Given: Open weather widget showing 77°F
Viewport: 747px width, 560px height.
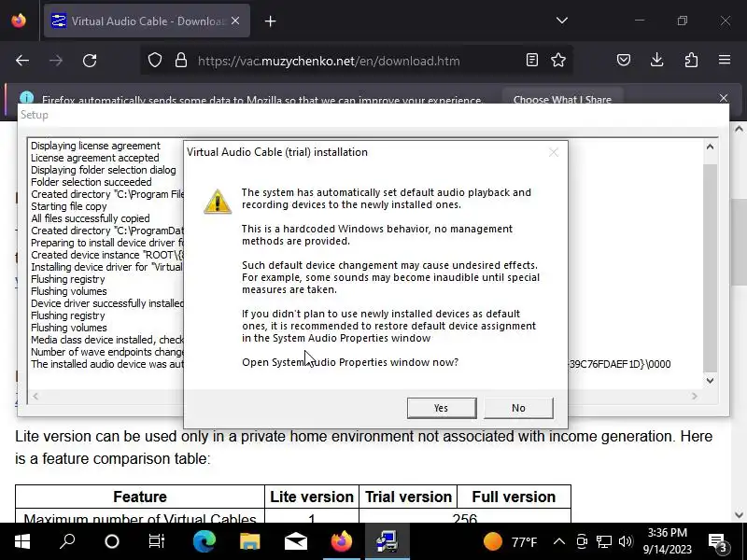Looking at the screenshot, I should [510, 542].
